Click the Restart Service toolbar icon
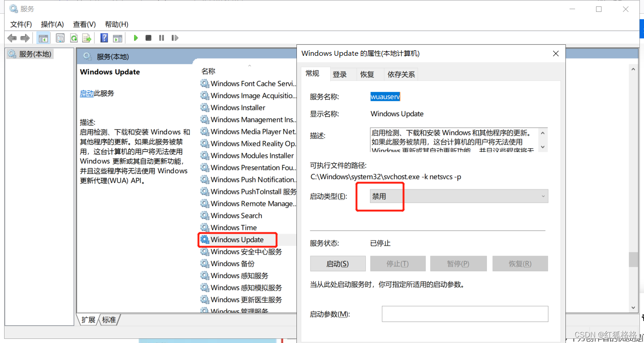The width and height of the screenshot is (644, 343). (174, 38)
